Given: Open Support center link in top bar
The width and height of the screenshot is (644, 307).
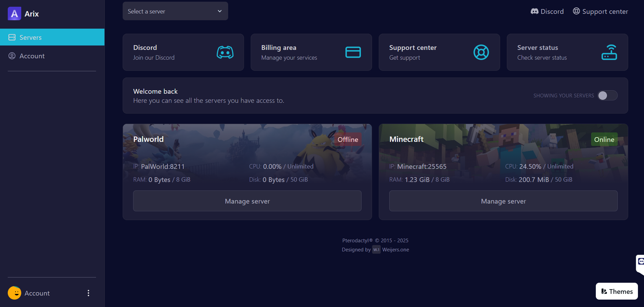Looking at the screenshot, I should 600,11.
